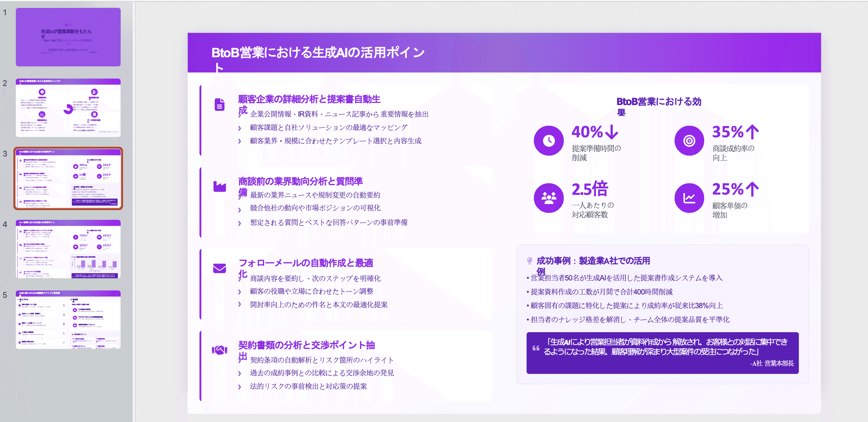Image resolution: width=868 pixels, height=422 pixels.
Task: Click the label 提案準備時間の削減
Action: point(596,153)
